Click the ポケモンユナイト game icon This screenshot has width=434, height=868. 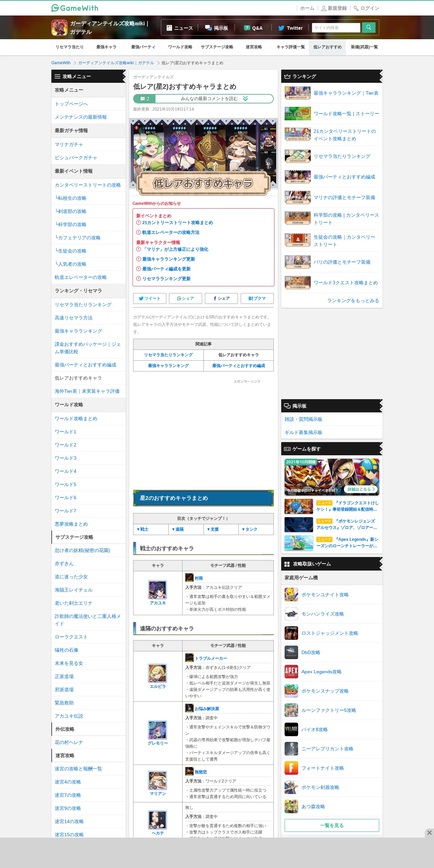pyautogui.click(x=291, y=595)
